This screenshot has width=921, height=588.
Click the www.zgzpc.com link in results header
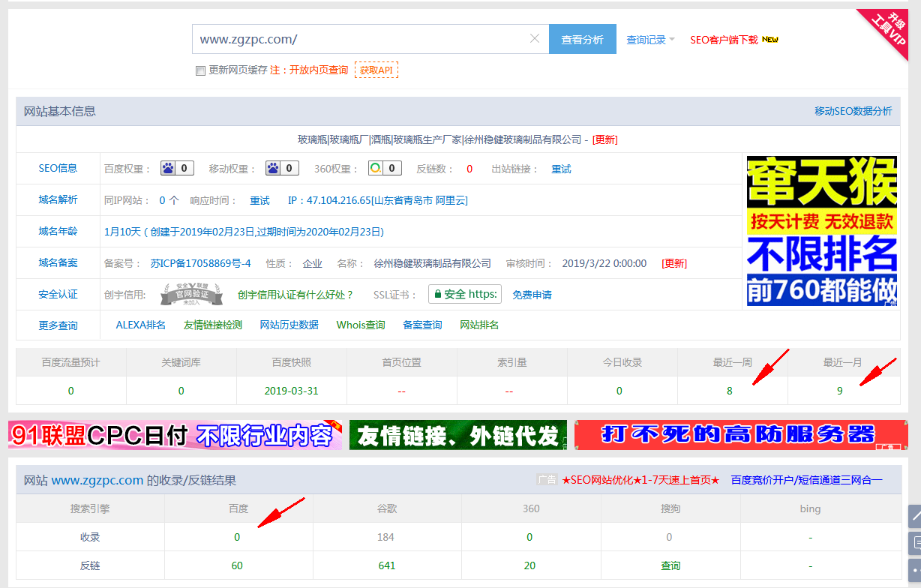click(x=97, y=480)
